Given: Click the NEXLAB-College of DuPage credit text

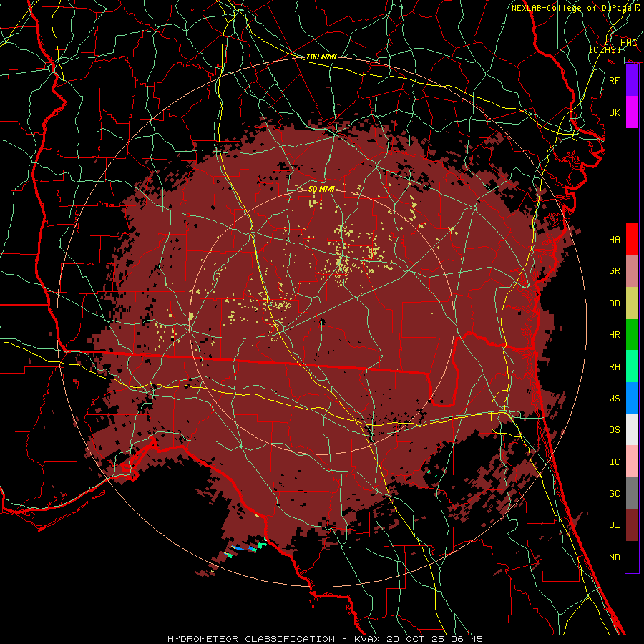Looking at the screenshot, I should click(571, 8).
